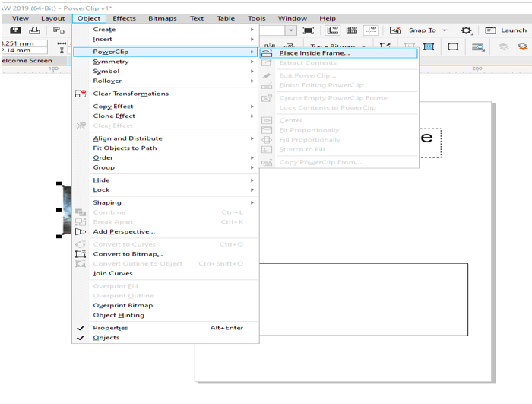Image resolution: width=532 pixels, height=404 pixels.
Task: Expand the Lock submenu
Action: (x=166, y=190)
